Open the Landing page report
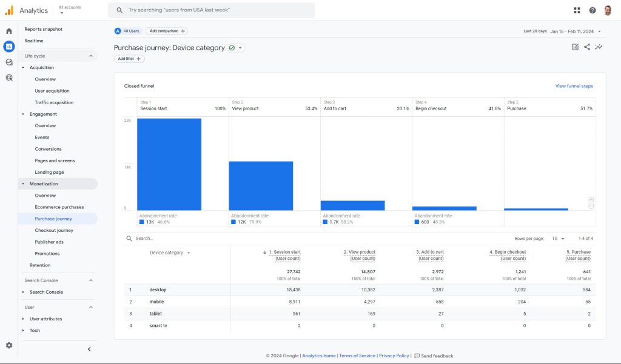This screenshot has width=621, height=364. point(49,172)
